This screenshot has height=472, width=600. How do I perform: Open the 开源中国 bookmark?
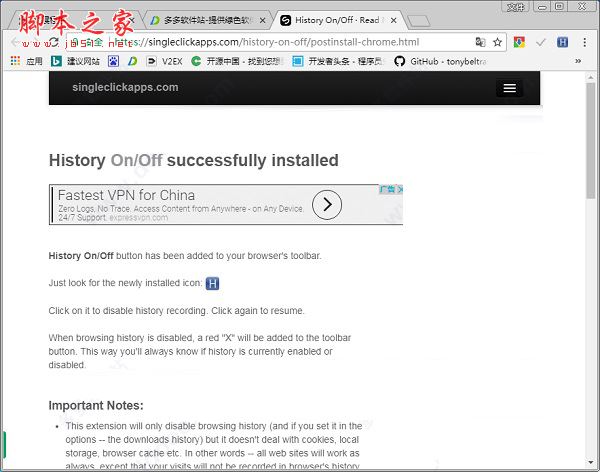point(237,61)
